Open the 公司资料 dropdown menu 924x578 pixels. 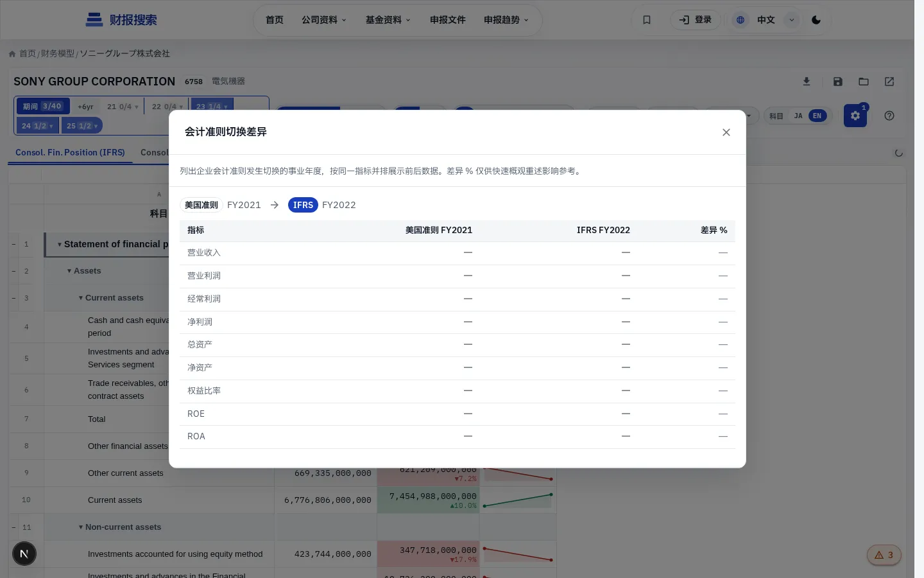(x=324, y=20)
